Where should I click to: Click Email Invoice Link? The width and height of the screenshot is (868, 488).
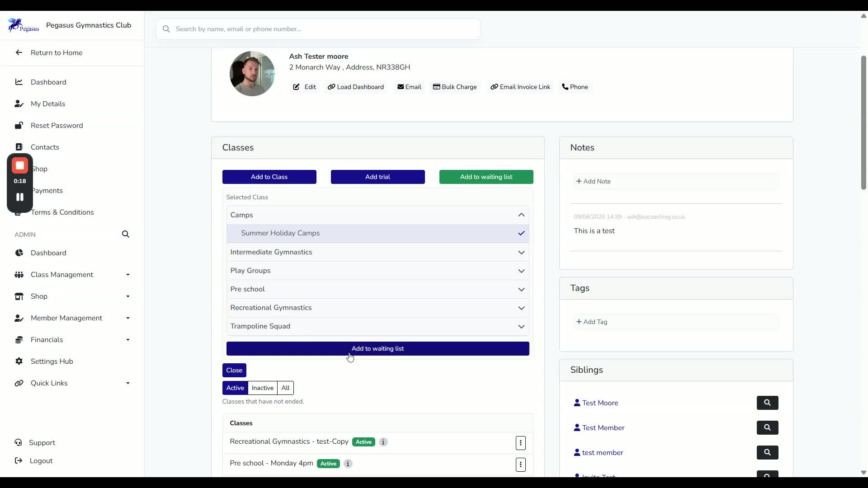520,87
